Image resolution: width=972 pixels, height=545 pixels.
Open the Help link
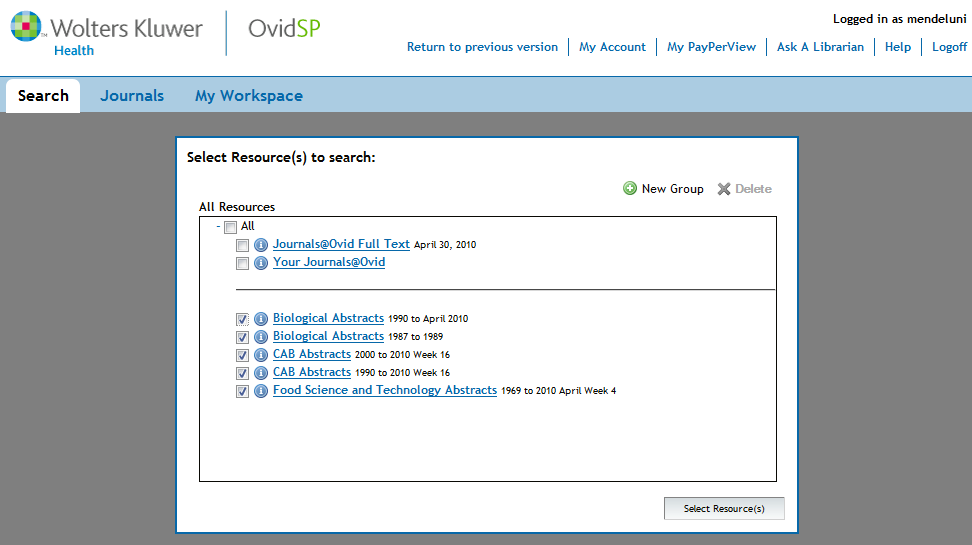coord(898,47)
